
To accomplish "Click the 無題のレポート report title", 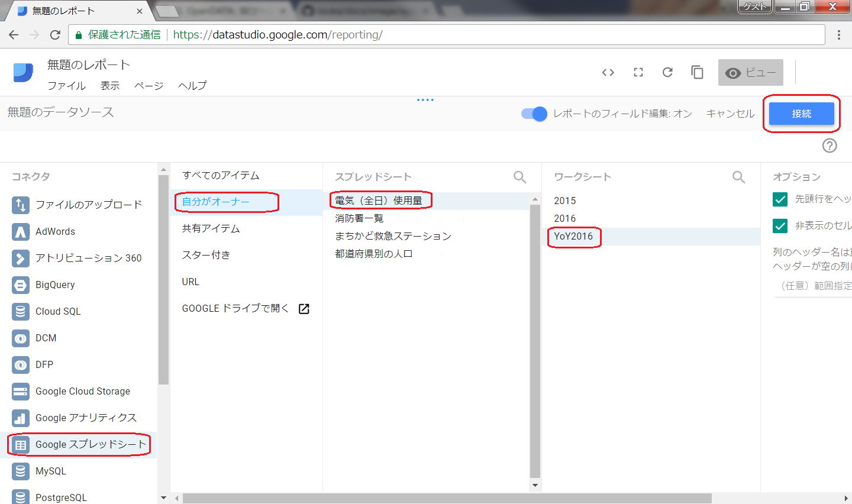I will pyautogui.click(x=89, y=64).
